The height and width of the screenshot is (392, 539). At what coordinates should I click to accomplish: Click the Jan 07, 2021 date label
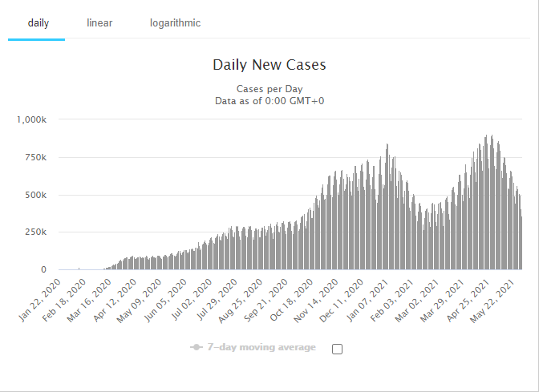coord(367,301)
